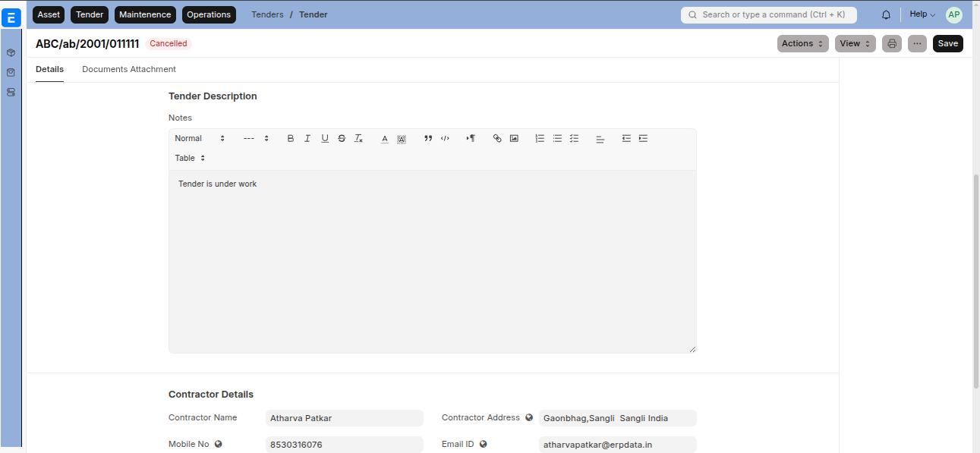Open the Actions dropdown
The image size is (980, 453).
pyautogui.click(x=802, y=44)
